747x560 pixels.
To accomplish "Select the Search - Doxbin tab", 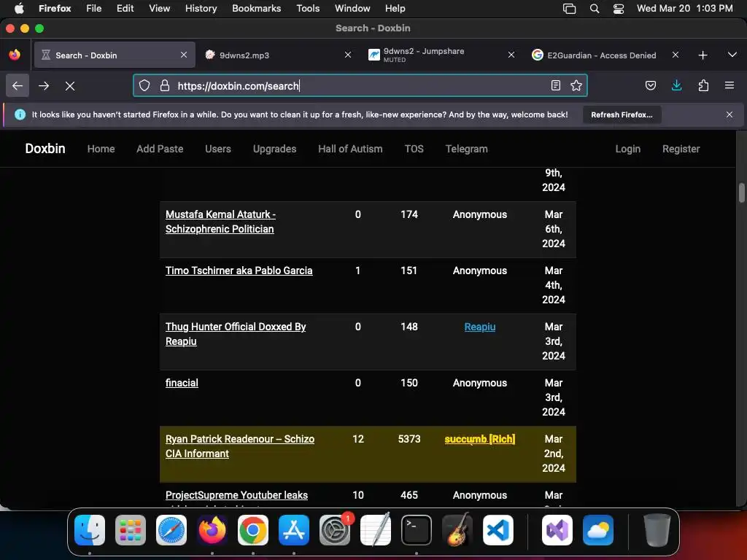I will pyautogui.click(x=115, y=55).
